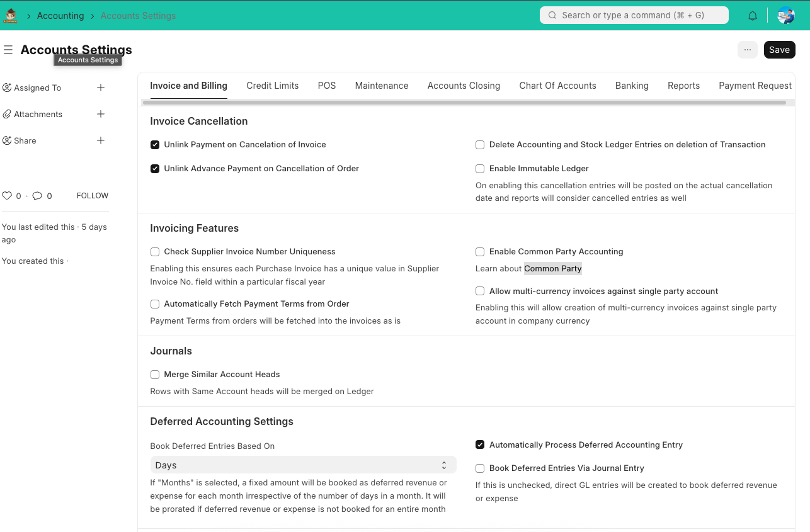Viewport: 810px width, 532px height.
Task: Open the three-dots more options menu
Action: [x=747, y=50]
